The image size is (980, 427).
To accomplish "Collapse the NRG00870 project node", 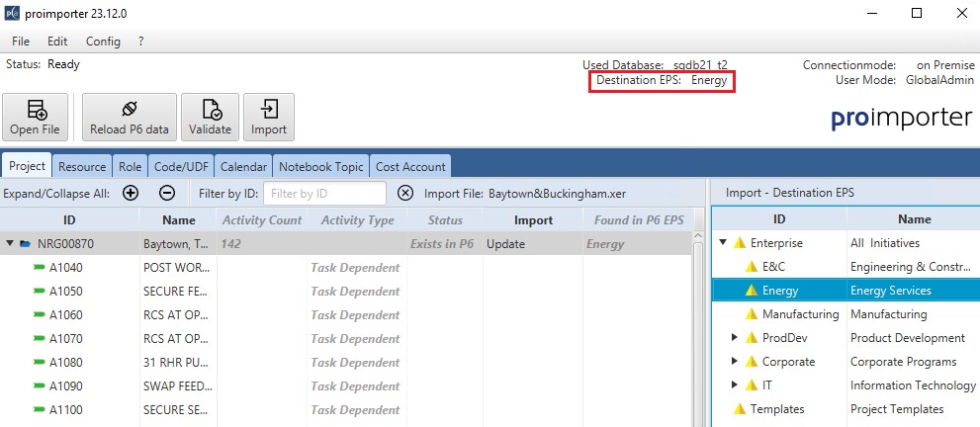I will (11, 243).
